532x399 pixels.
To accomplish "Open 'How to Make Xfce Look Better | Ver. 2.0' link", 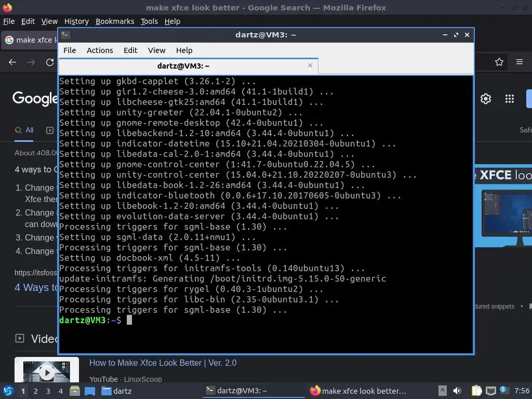I will pyautogui.click(x=163, y=363).
